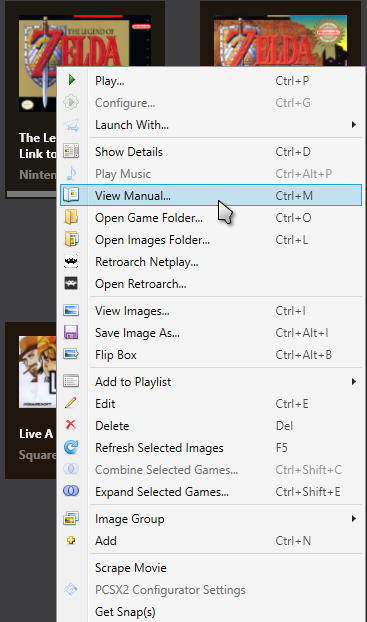
Task: Click the Ctrl+Alt+B shortcut text
Action: (x=304, y=354)
